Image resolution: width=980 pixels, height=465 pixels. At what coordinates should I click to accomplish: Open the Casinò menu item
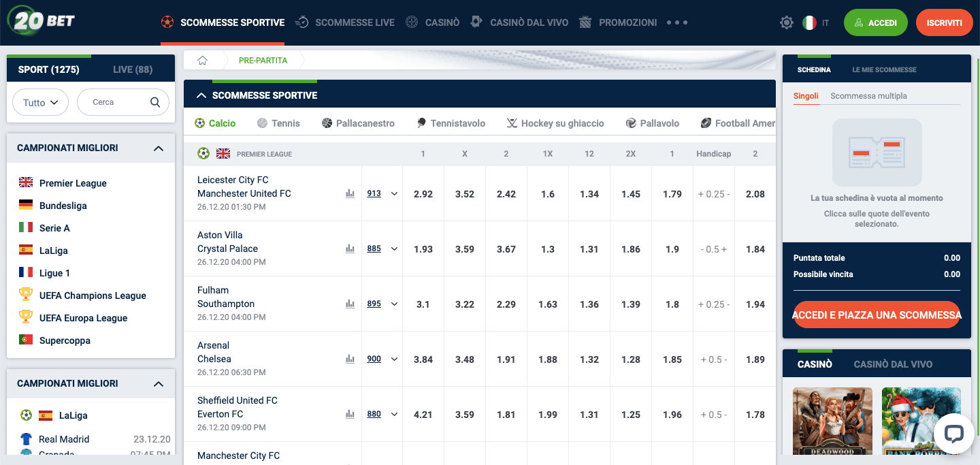pos(433,22)
